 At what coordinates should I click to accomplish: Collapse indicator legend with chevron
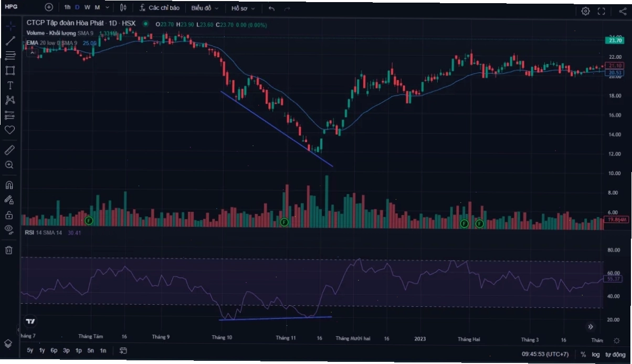tap(32, 52)
